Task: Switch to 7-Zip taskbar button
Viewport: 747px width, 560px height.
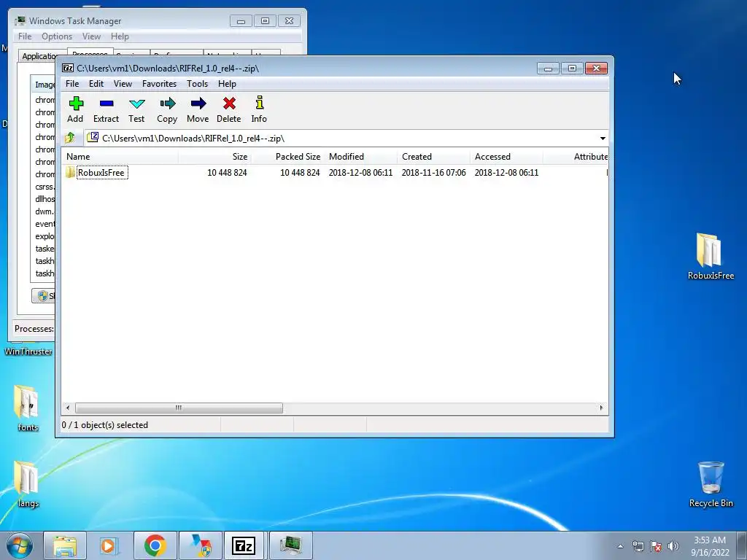Action: (244, 545)
